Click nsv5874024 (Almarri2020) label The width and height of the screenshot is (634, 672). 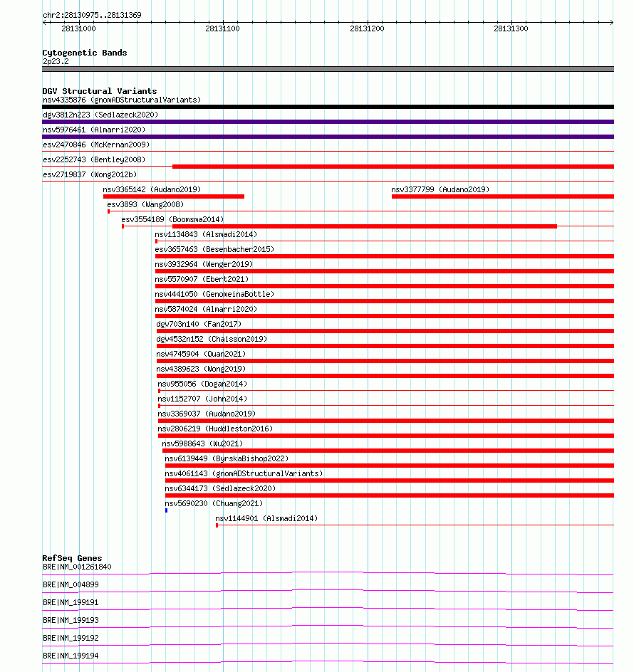206,310
